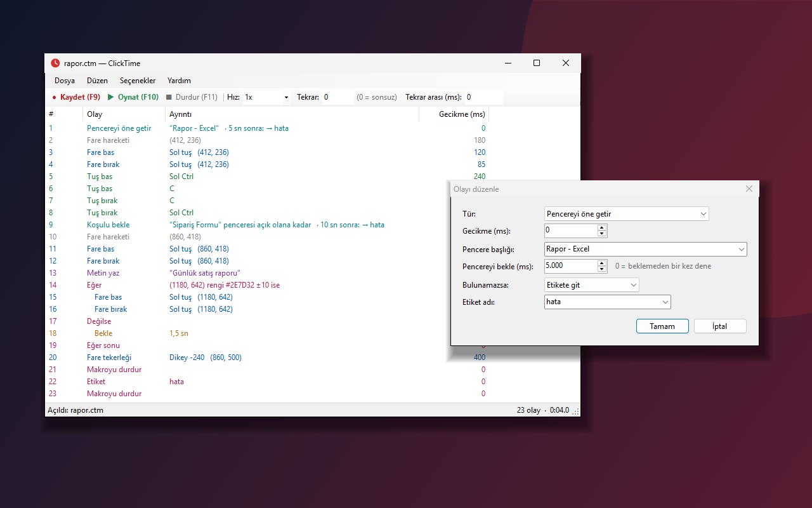Click the Tekrar arası (ms) field
The height and width of the screenshot is (508, 812).
click(x=483, y=97)
